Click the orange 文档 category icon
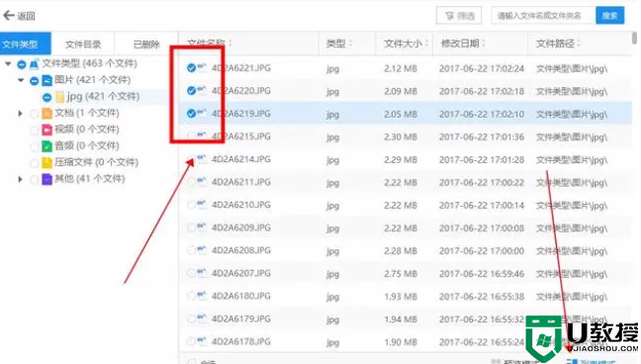This screenshot has height=364, width=641. tap(47, 114)
